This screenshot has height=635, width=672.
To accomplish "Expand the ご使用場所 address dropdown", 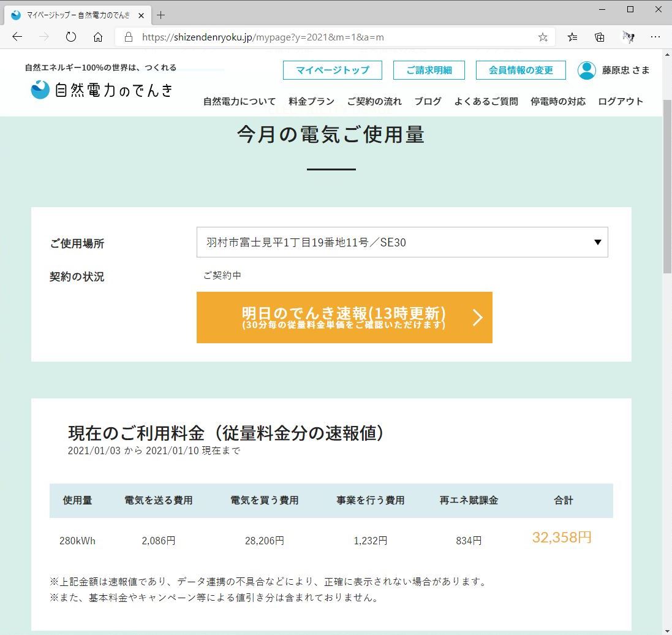I will [x=402, y=242].
